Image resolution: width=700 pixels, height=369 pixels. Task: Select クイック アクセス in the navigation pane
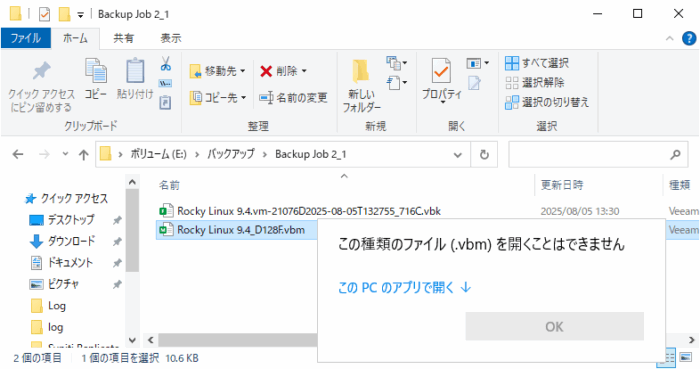[66, 199]
